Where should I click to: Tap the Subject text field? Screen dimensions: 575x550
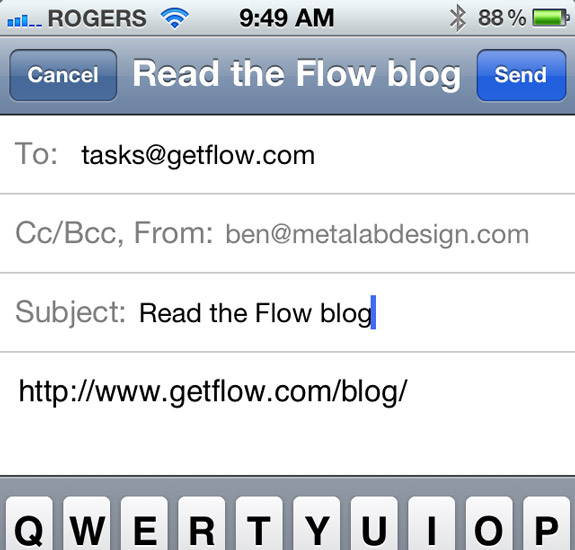(x=288, y=312)
